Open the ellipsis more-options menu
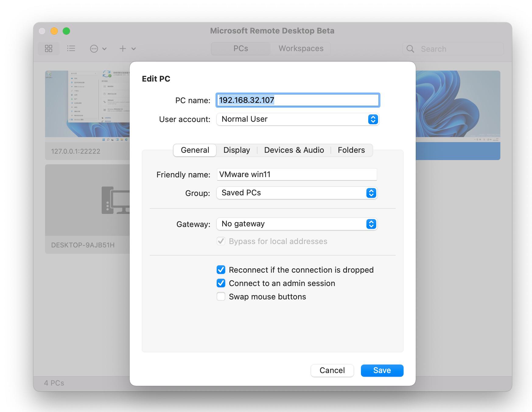Viewport: 532px width, 412px height. [94, 49]
